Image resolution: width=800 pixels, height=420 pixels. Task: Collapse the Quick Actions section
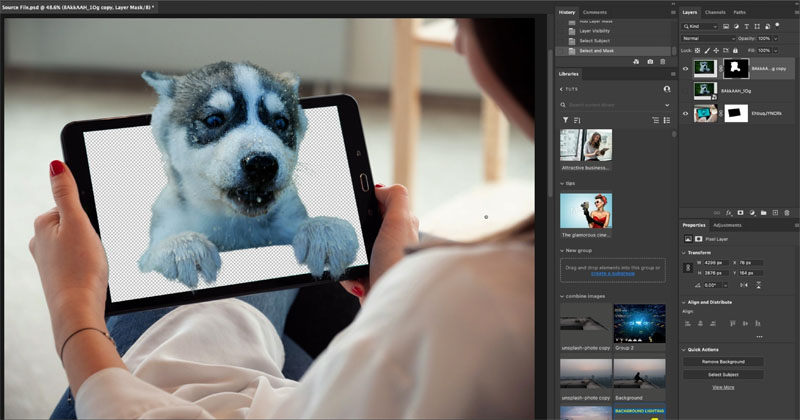pos(684,350)
